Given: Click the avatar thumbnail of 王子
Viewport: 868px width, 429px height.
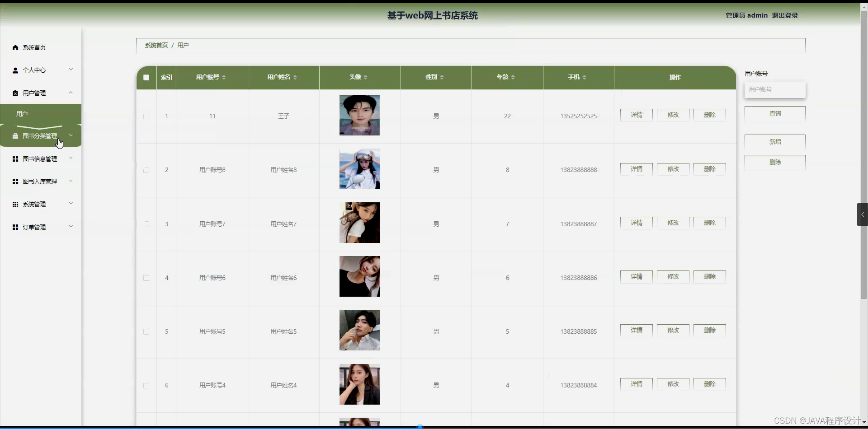Looking at the screenshot, I should coord(360,115).
